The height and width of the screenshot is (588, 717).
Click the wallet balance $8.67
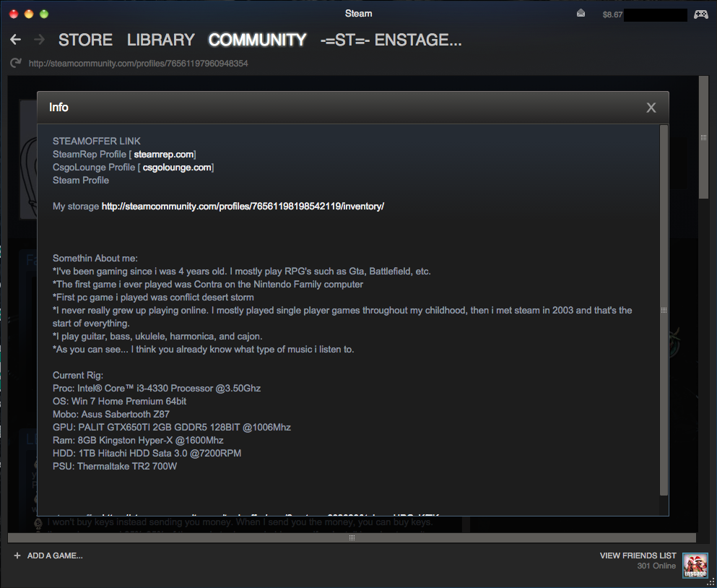coord(612,14)
